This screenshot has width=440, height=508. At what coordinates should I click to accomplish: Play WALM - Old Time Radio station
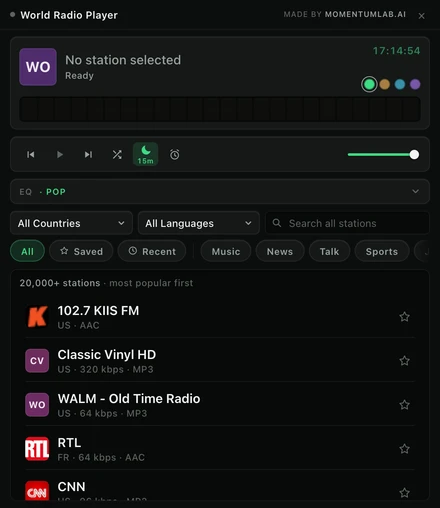click(220, 405)
